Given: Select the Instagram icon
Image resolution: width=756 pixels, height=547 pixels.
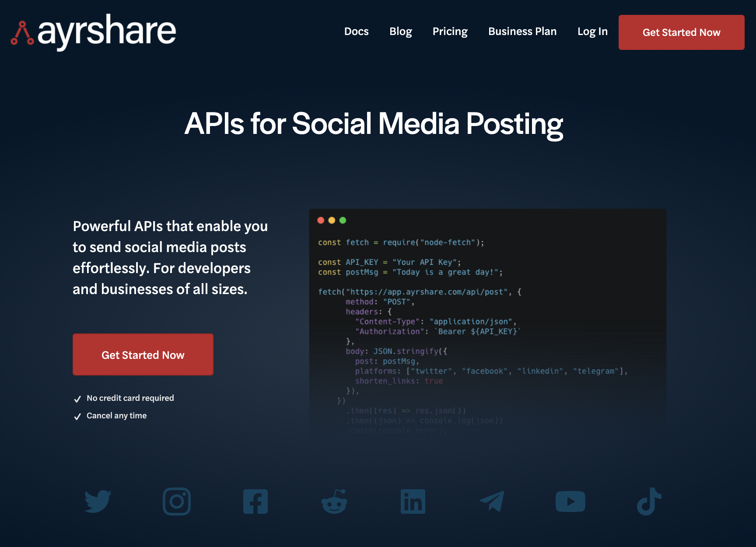Looking at the screenshot, I should [x=177, y=501].
